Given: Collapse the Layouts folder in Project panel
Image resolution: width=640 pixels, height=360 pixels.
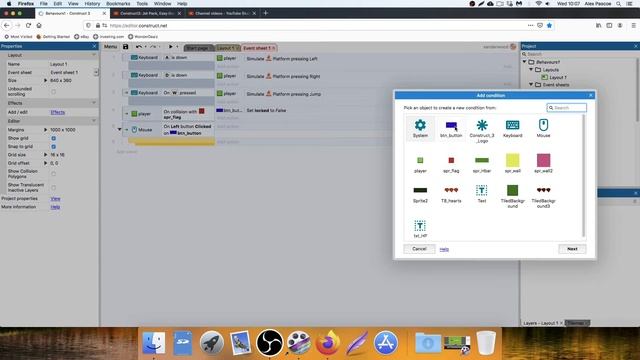Looking at the screenshot, I should 531,70.
